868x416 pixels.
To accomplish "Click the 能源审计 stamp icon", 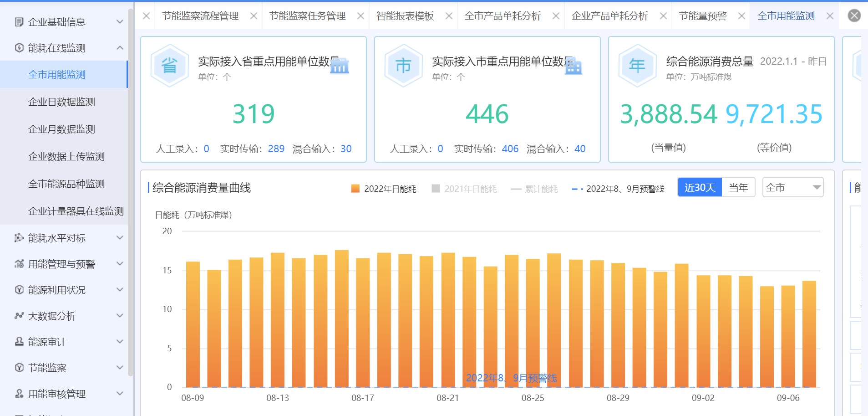I will pos(19,342).
